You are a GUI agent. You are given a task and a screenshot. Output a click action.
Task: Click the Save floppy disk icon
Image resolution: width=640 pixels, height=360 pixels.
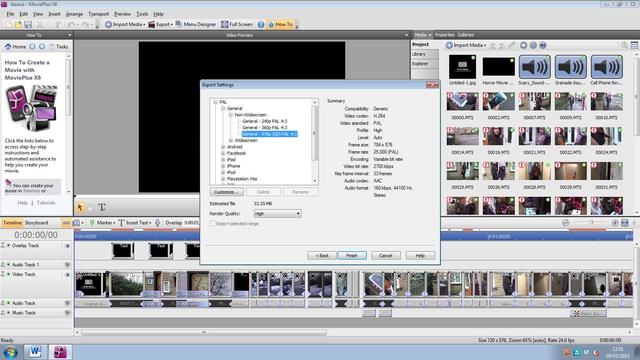click(x=28, y=24)
